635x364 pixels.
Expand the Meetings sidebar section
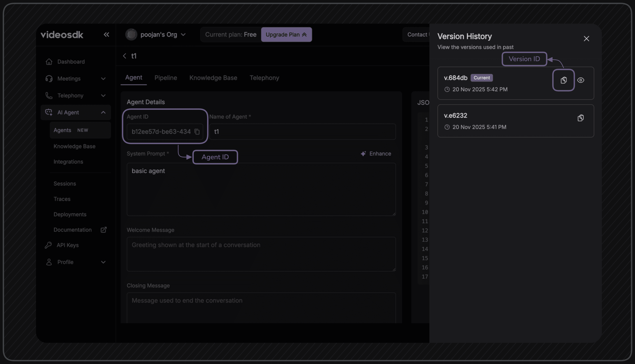(103, 79)
